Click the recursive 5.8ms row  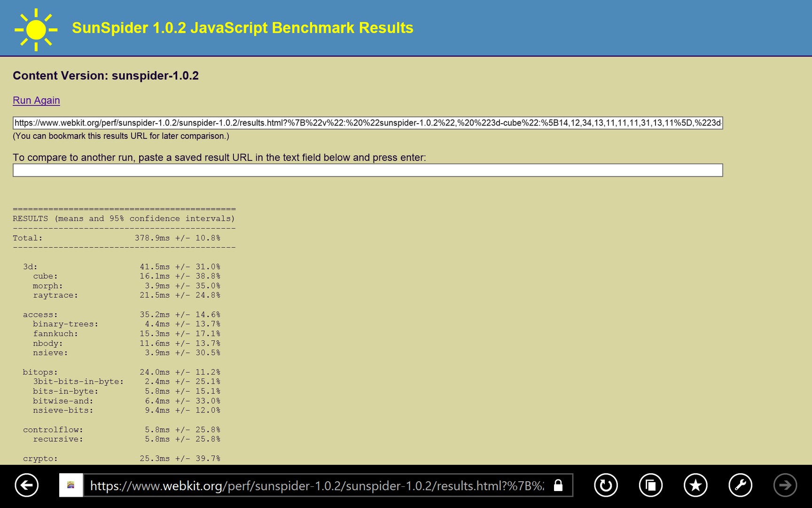tap(126, 439)
